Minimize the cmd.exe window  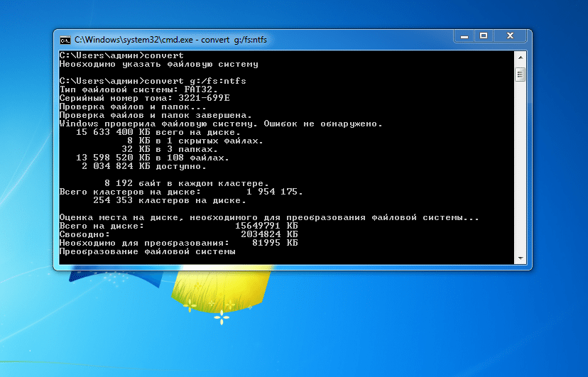point(464,36)
